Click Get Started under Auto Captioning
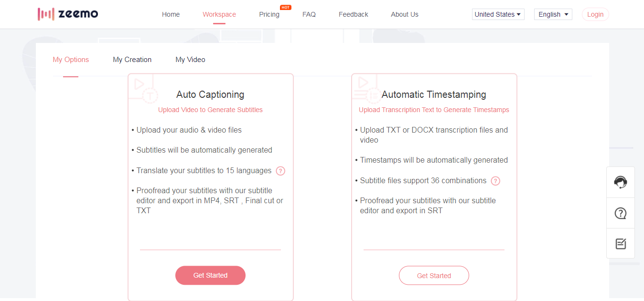 210,275
